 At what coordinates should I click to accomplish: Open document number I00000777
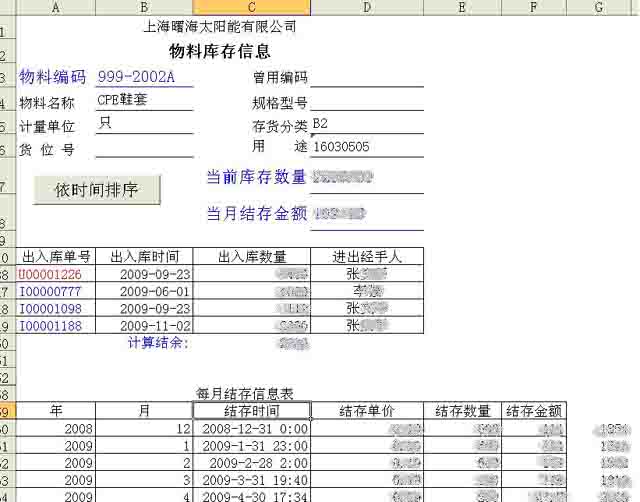(56, 291)
